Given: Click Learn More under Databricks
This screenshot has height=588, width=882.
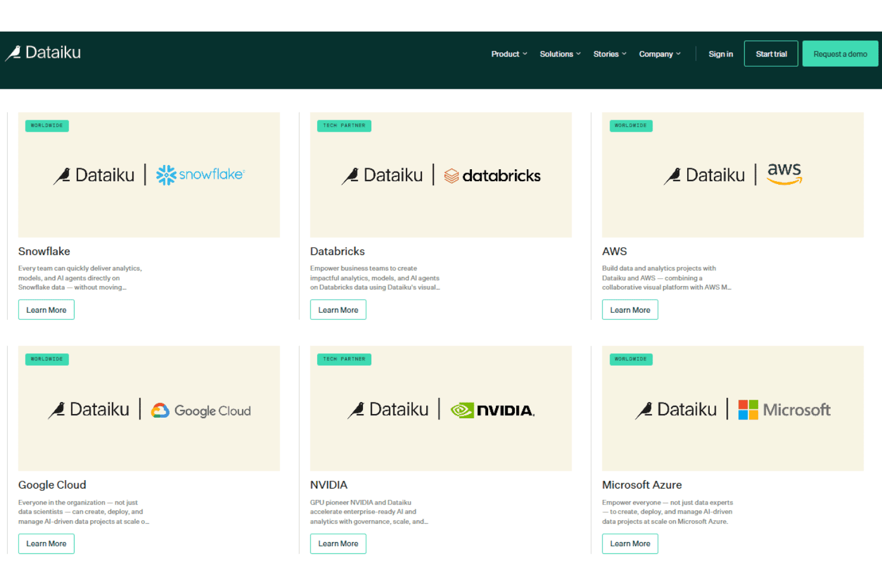Looking at the screenshot, I should click(338, 310).
